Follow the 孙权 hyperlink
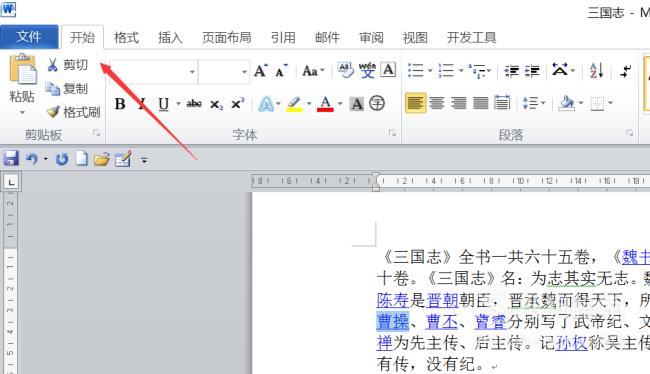This screenshot has height=374, width=650. (571, 342)
